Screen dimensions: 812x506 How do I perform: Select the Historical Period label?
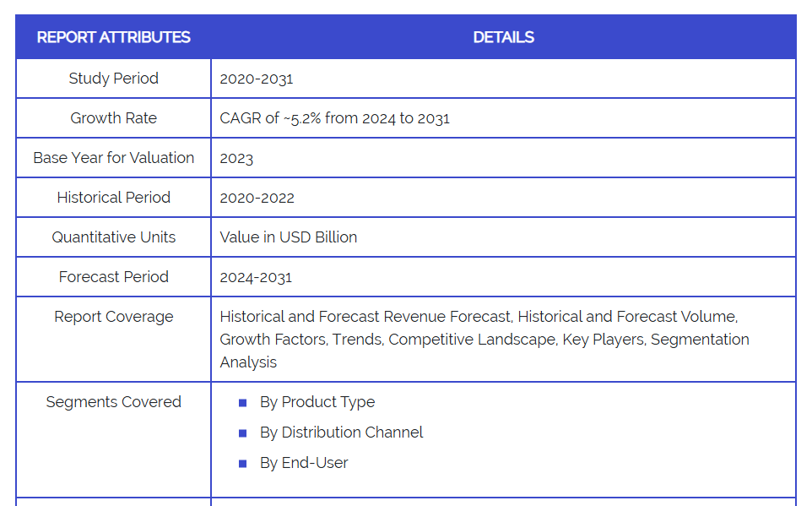coord(114,198)
